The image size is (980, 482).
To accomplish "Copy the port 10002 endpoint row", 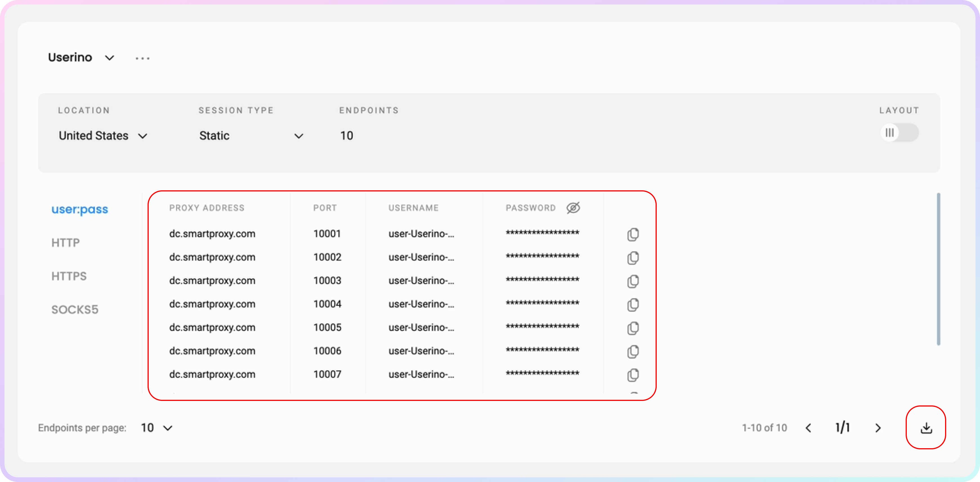I will [633, 258].
